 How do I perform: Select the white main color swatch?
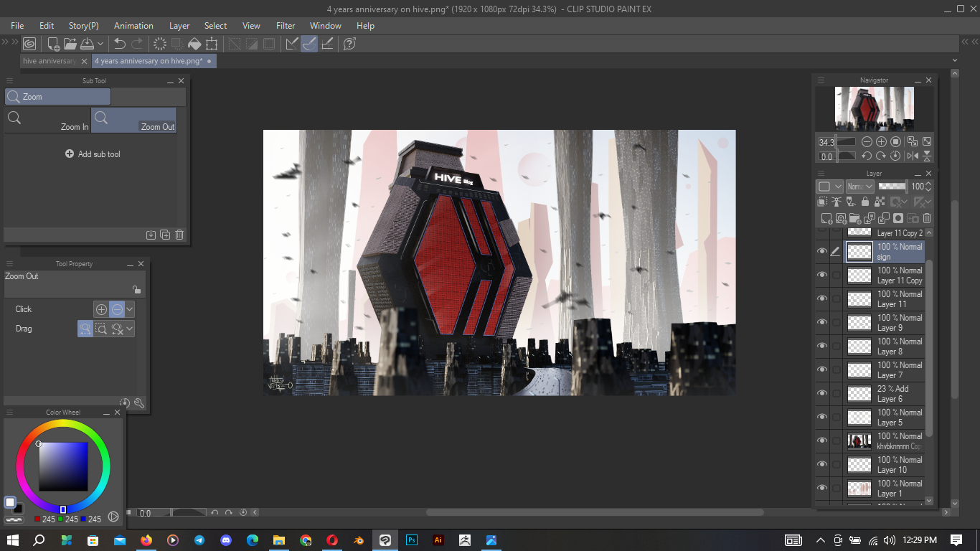click(x=10, y=502)
